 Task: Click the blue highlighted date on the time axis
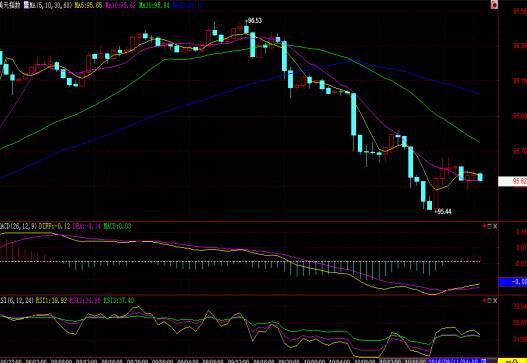click(458, 361)
